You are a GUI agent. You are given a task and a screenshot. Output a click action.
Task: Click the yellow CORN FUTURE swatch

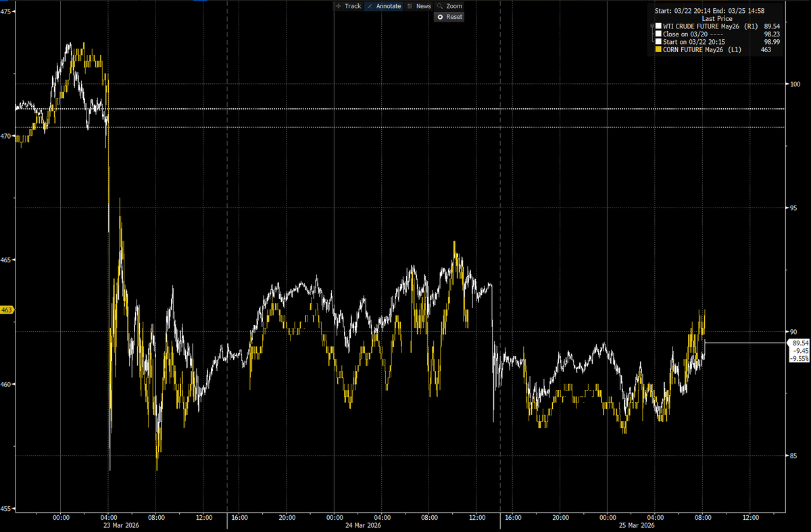point(658,49)
